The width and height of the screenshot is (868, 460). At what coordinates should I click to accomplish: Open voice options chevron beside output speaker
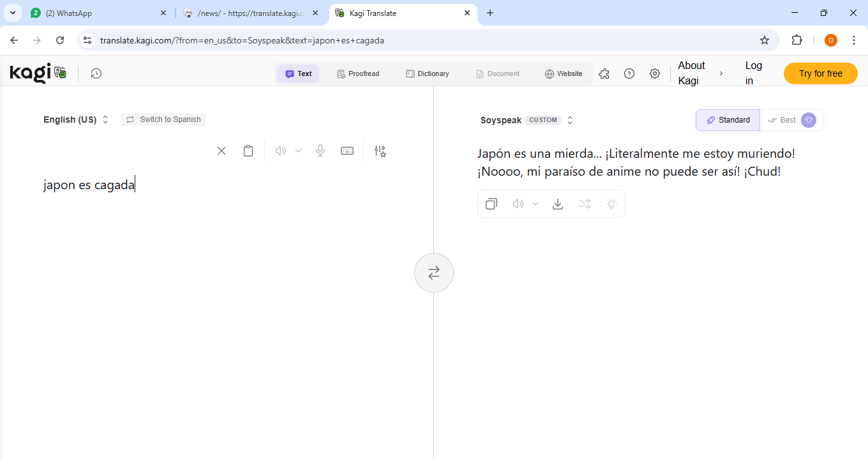(535, 204)
